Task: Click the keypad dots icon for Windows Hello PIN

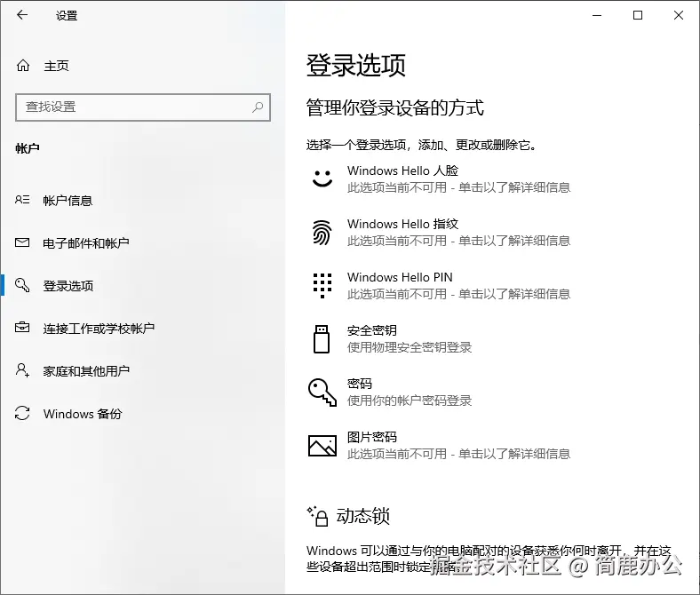Action: click(322, 286)
